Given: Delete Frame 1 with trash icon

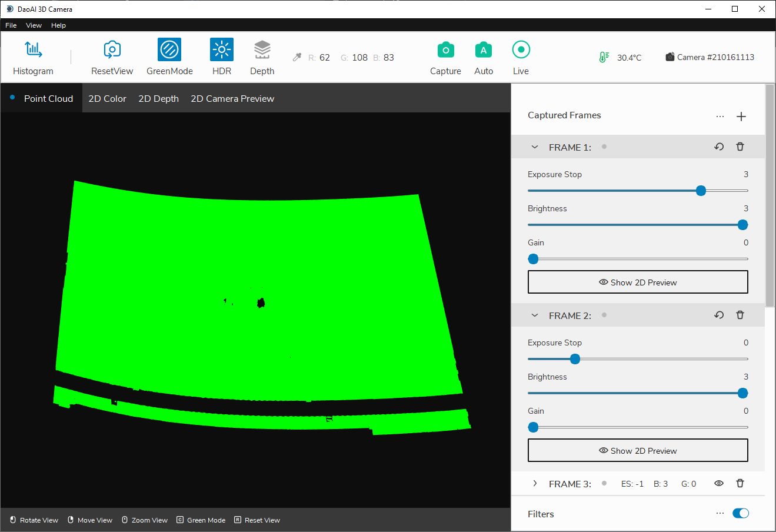Looking at the screenshot, I should coord(740,147).
